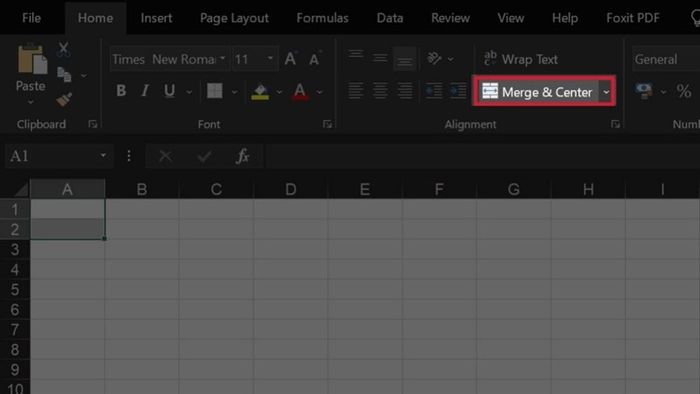Image resolution: width=700 pixels, height=394 pixels.
Task: Select column D header
Action: [291, 189]
